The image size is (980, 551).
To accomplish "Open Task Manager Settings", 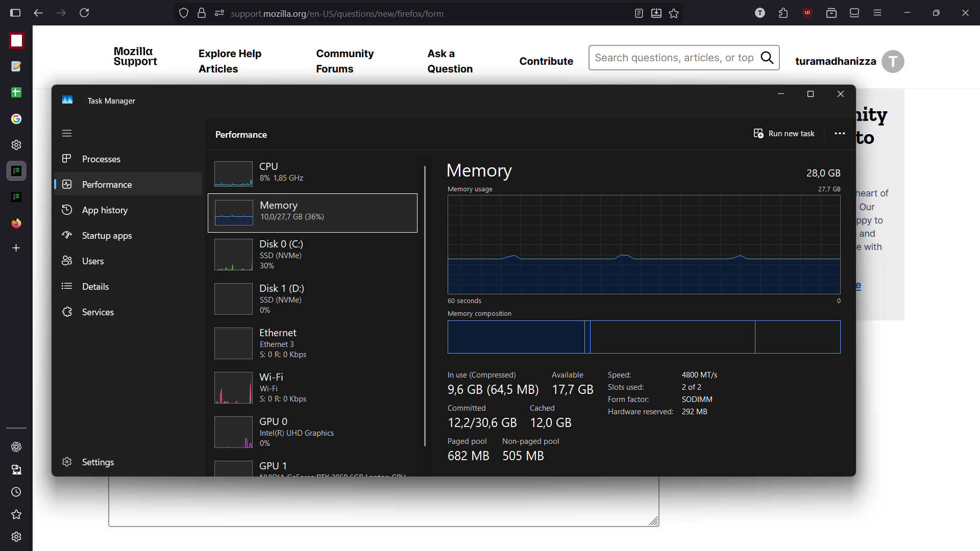I will [x=97, y=462].
